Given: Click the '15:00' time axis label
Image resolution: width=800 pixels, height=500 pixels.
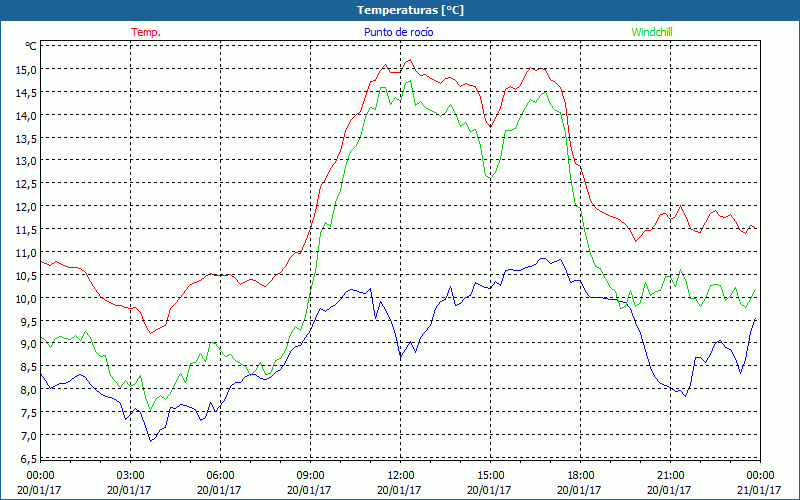Looking at the screenshot, I should [490, 476].
